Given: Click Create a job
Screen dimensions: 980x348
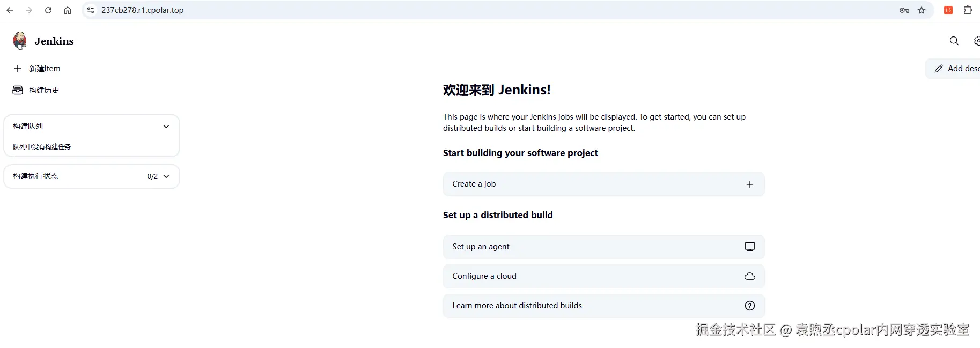Looking at the screenshot, I should point(603,184).
